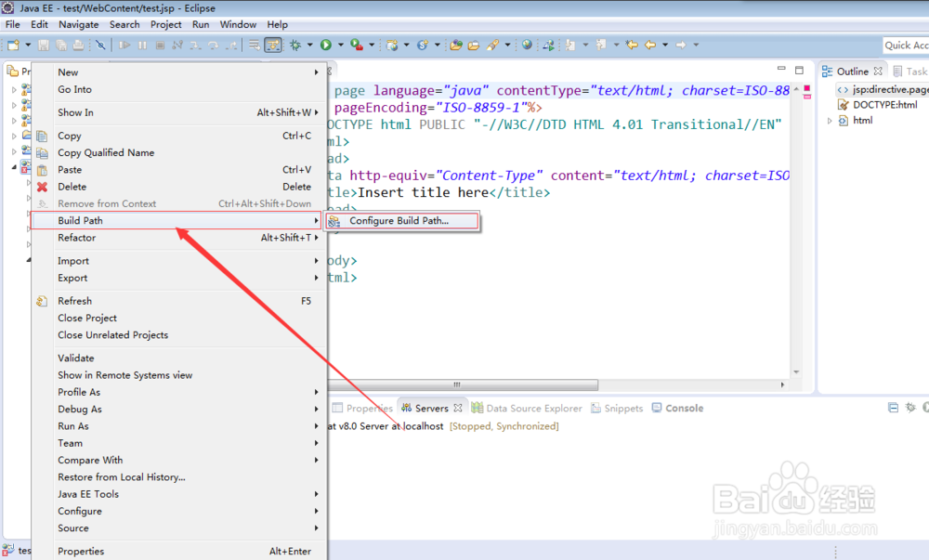929x560 pixels.
Task: Click the New wizard toolbar icon
Action: 13,45
